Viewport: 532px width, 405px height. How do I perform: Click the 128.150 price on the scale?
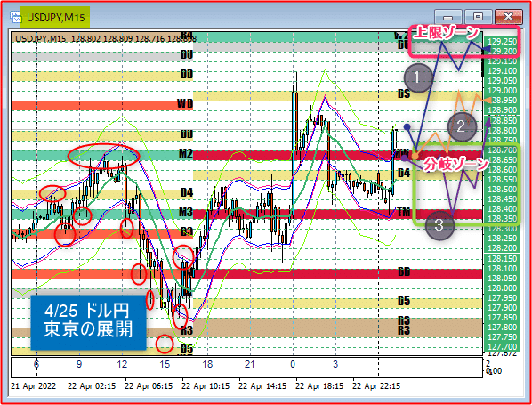click(x=503, y=259)
